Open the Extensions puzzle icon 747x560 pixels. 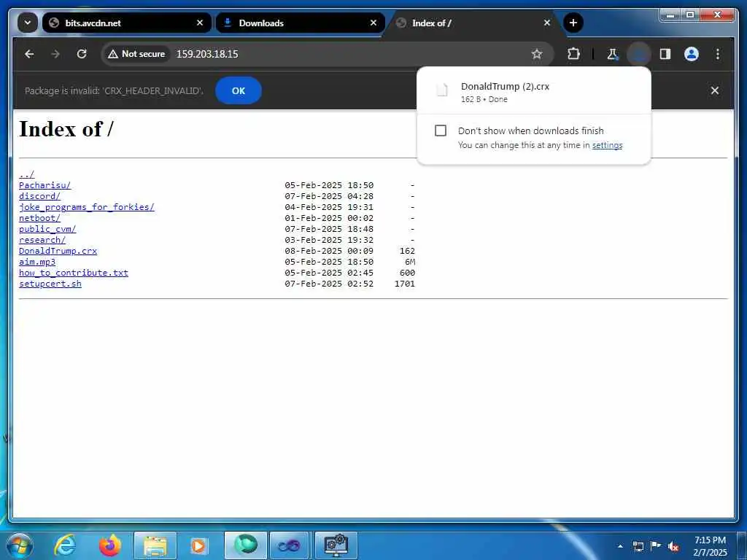coord(573,54)
